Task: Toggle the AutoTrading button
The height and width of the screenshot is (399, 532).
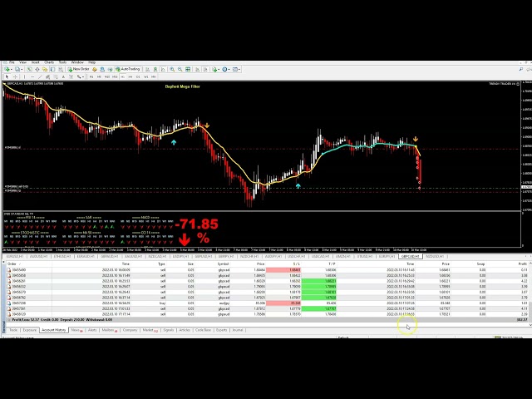Action: tap(130, 69)
